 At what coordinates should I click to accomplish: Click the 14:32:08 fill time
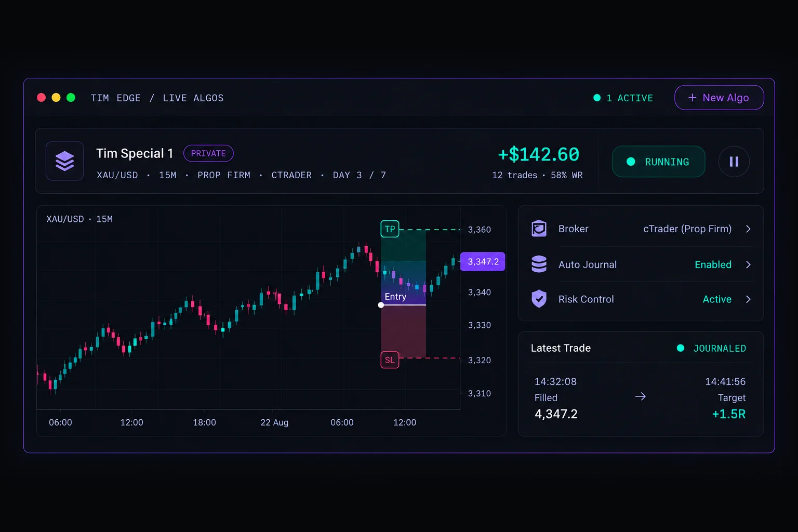[x=555, y=381]
